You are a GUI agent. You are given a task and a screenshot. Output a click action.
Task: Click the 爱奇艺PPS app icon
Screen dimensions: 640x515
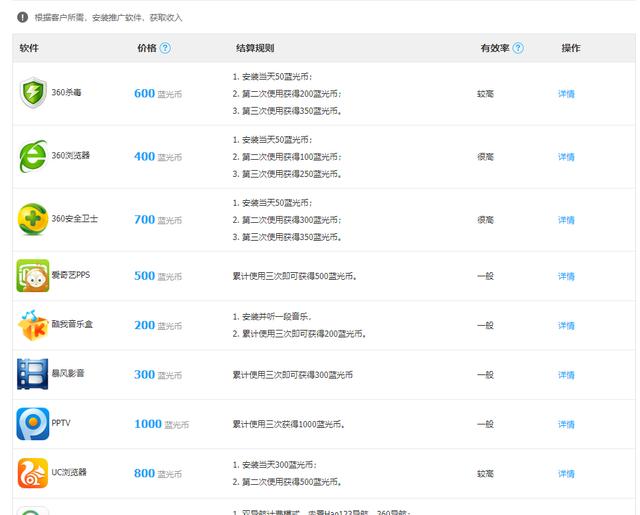pos(33,275)
